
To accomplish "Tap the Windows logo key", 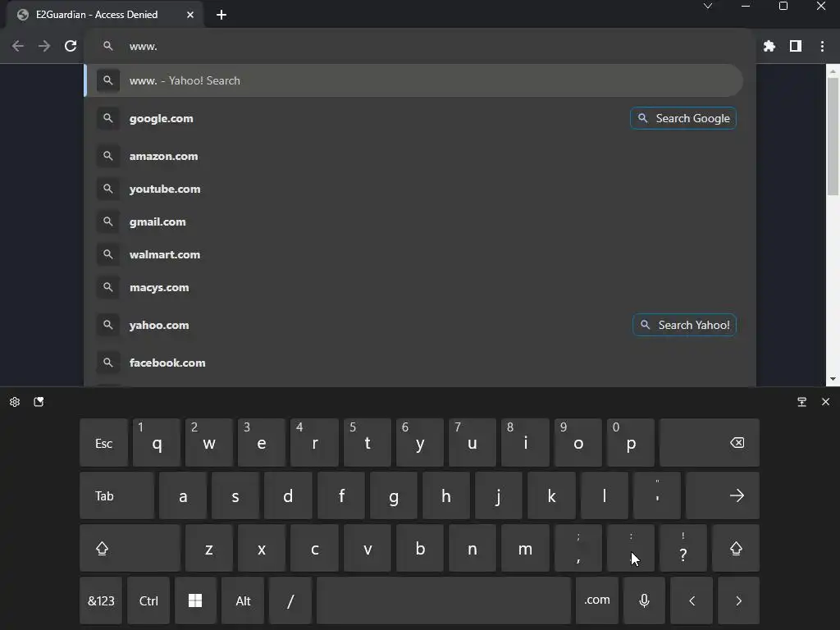I will [x=195, y=600].
